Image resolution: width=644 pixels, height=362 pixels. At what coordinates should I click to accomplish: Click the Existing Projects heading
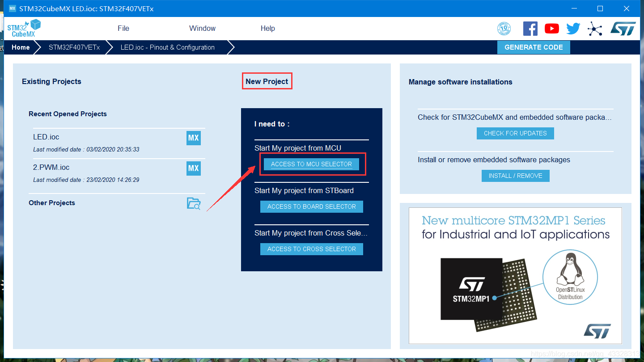coord(51,81)
